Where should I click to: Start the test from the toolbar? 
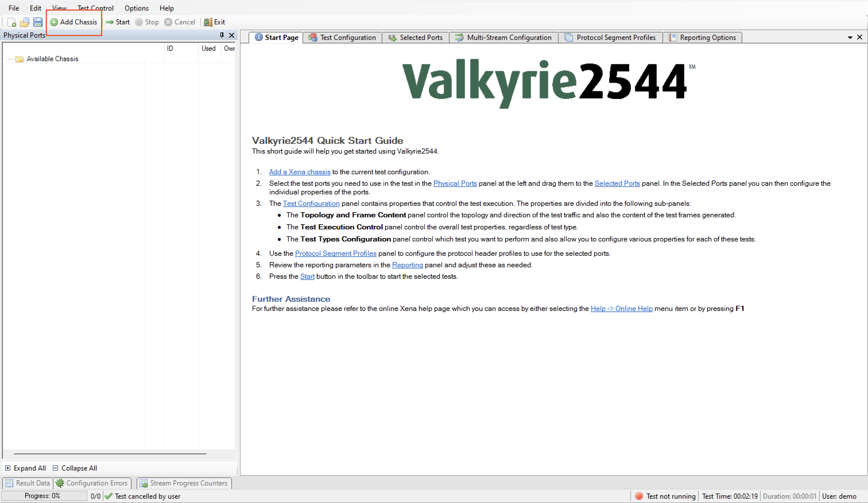(x=118, y=22)
